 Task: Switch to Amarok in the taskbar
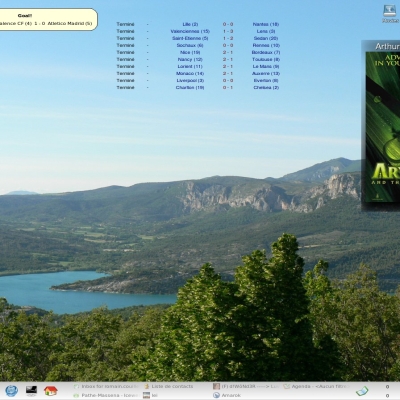[227, 395]
